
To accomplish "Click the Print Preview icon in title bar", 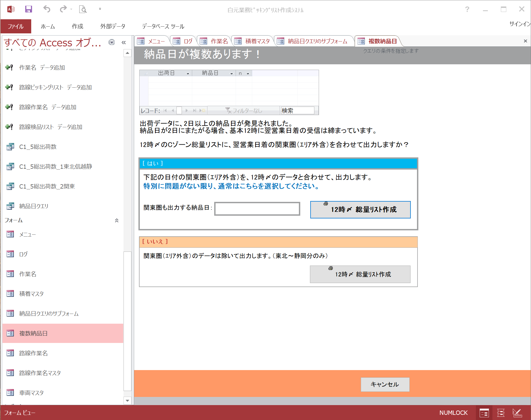I will (83, 9).
